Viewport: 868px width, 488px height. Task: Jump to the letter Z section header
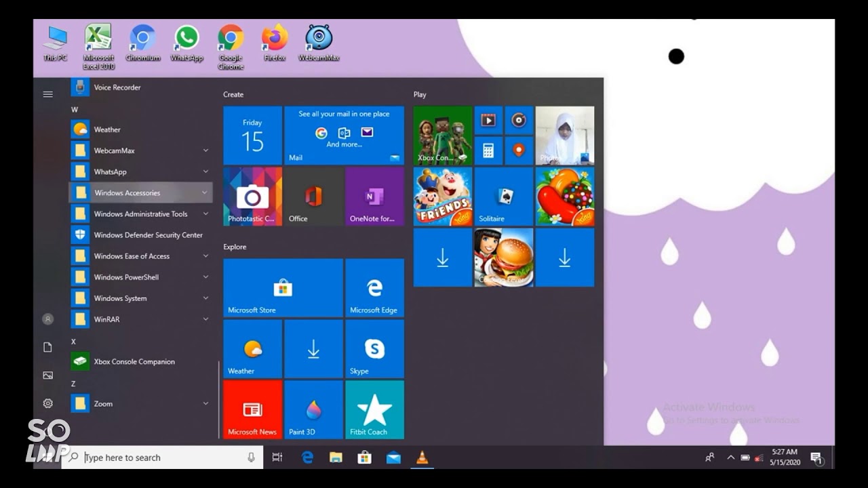73,384
